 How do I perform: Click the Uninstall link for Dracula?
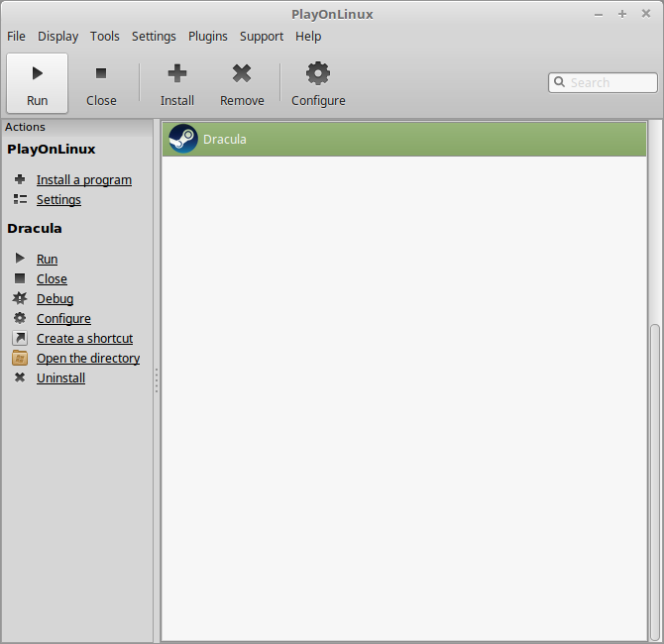click(x=60, y=378)
